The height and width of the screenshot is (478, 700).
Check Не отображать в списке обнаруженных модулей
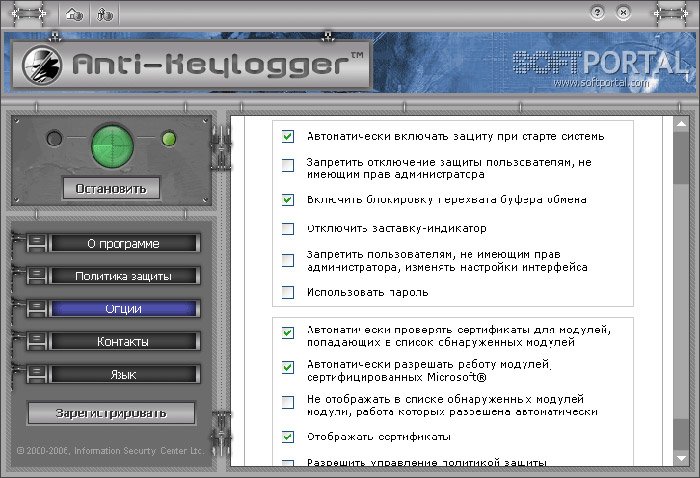(288, 403)
